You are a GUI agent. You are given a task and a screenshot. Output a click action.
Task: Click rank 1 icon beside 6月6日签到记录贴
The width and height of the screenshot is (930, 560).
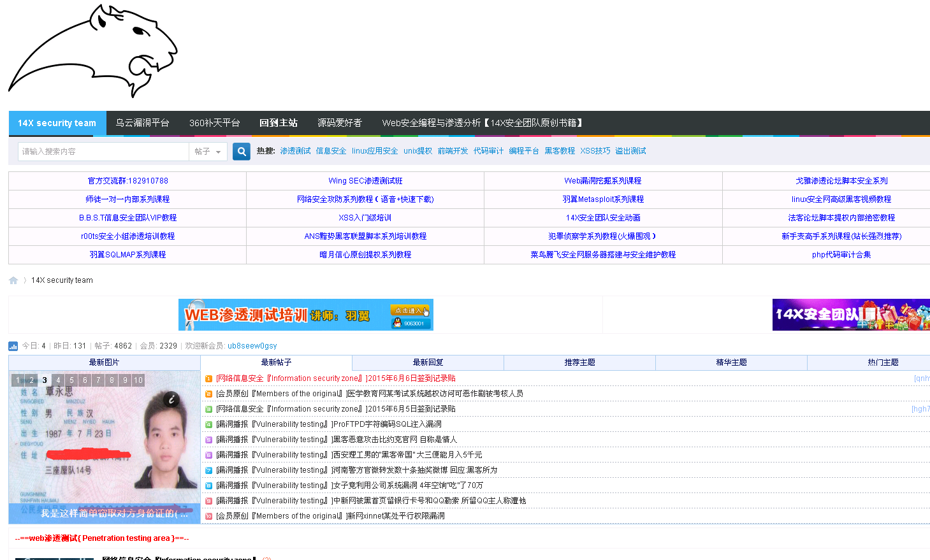pyautogui.click(x=208, y=378)
